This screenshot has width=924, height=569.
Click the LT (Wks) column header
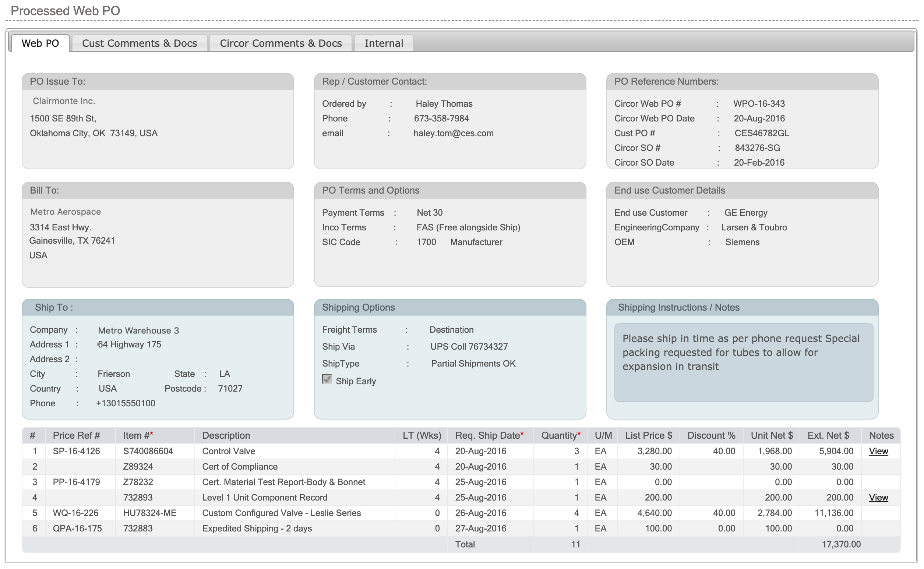tap(422, 435)
